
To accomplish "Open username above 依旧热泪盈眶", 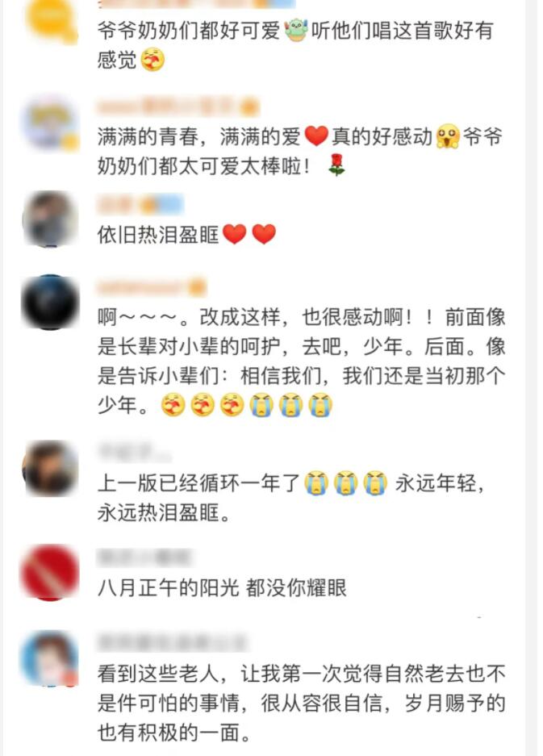I will click(x=140, y=204).
